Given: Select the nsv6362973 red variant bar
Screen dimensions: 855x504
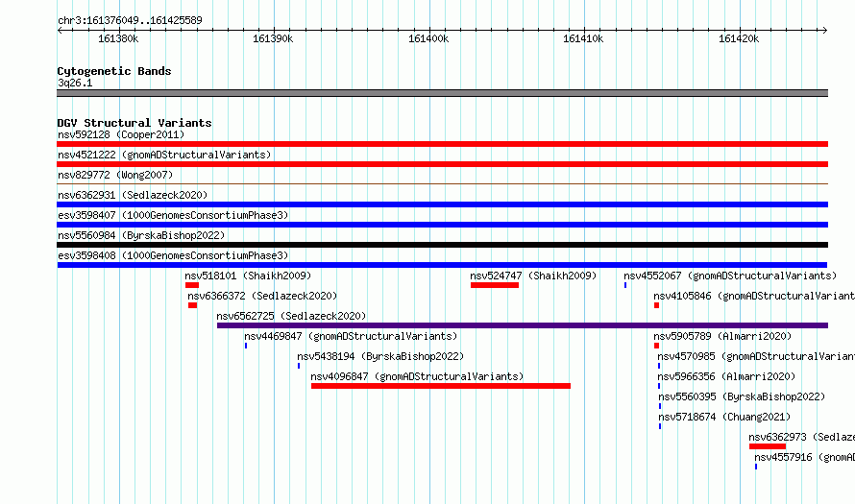Looking at the screenshot, I should (x=768, y=446).
